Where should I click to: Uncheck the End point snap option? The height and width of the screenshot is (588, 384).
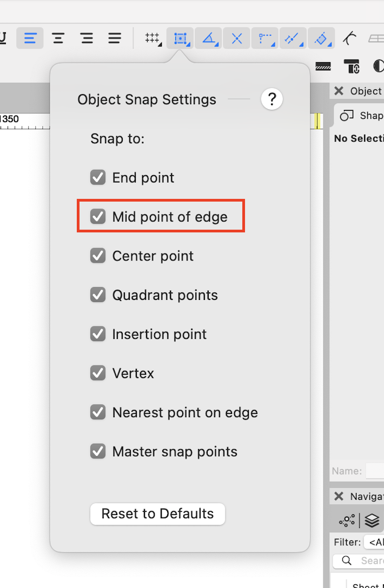pyautogui.click(x=98, y=177)
